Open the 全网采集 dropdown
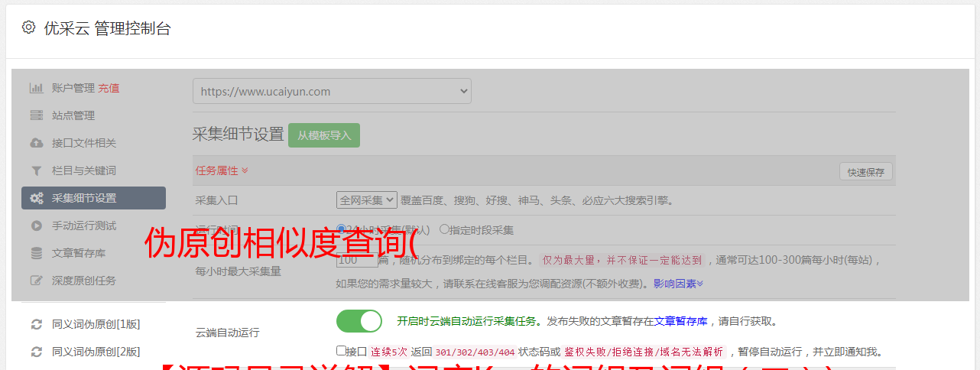 [x=367, y=200]
